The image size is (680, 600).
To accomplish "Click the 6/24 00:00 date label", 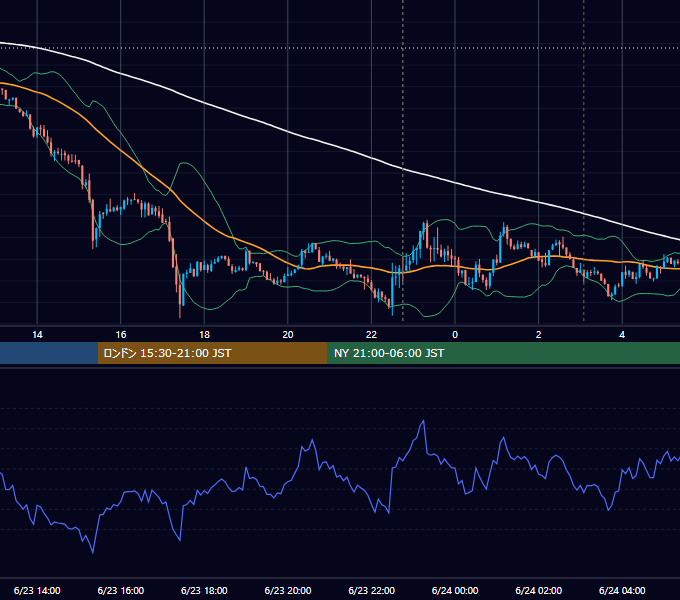I will point(455,590).
